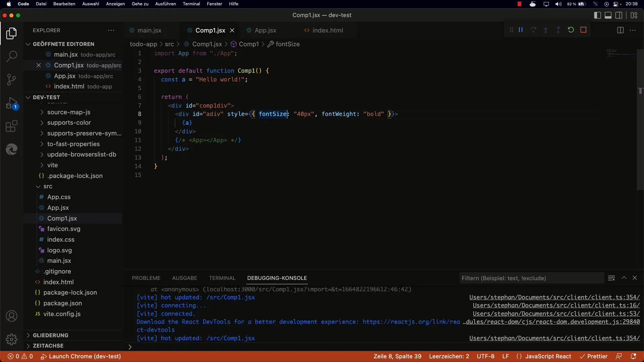Click Launch Chrome (dev-test) in status bar
The image size is (644, 362).
tap(81, 356)
